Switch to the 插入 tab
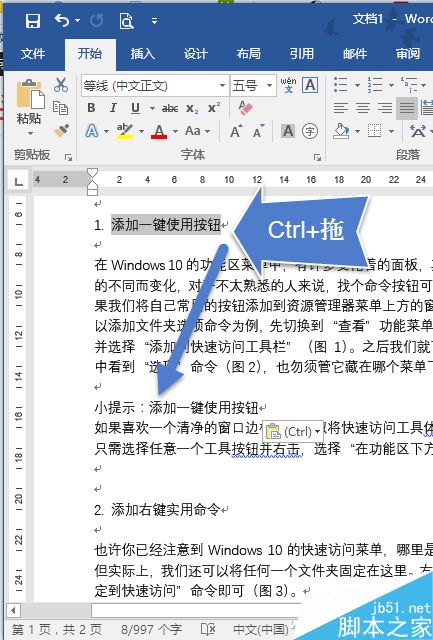 (142, 53)
